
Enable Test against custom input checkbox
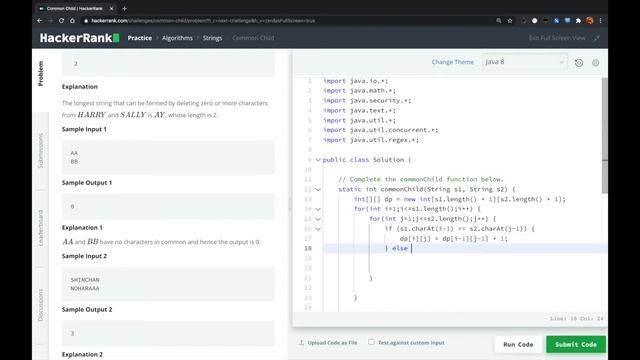371,342
